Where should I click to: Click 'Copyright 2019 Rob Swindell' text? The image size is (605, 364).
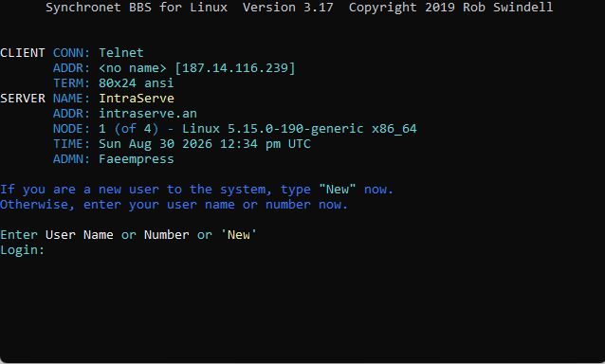[x=450, y=8]
